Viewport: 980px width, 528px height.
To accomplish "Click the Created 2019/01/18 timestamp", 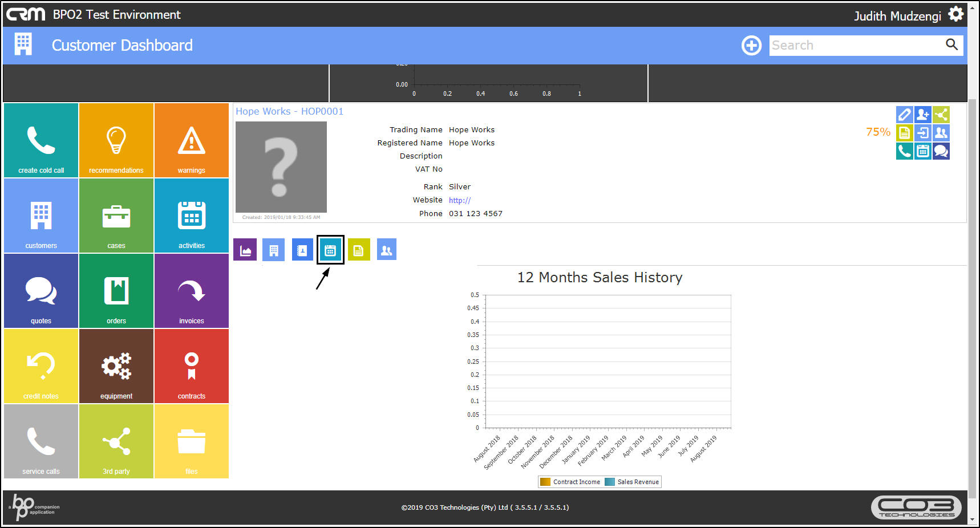I will point(281,217).
